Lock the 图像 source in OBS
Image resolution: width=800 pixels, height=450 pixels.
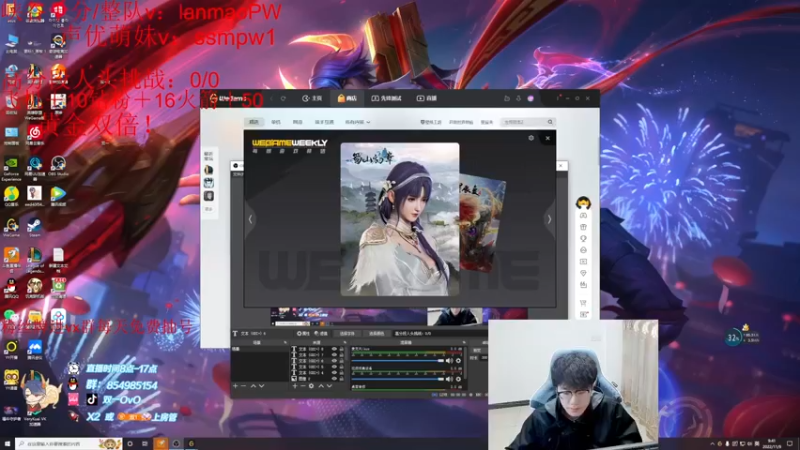tap(342, 379)
